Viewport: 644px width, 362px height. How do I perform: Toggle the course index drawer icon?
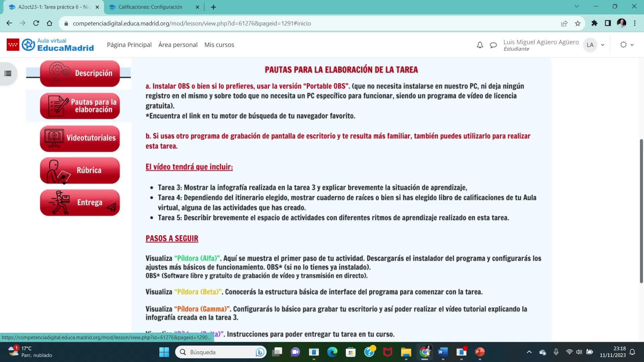8,73
